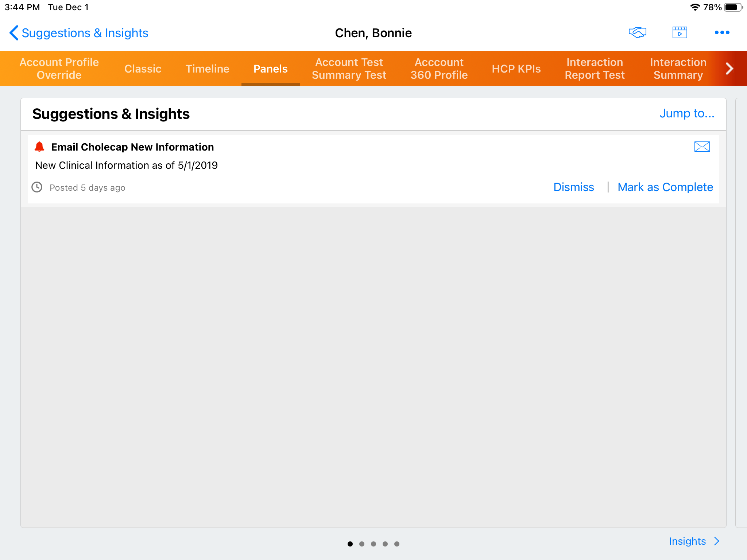
Task: Dismiss the Cholecap email suggestion
Action: 573,187
